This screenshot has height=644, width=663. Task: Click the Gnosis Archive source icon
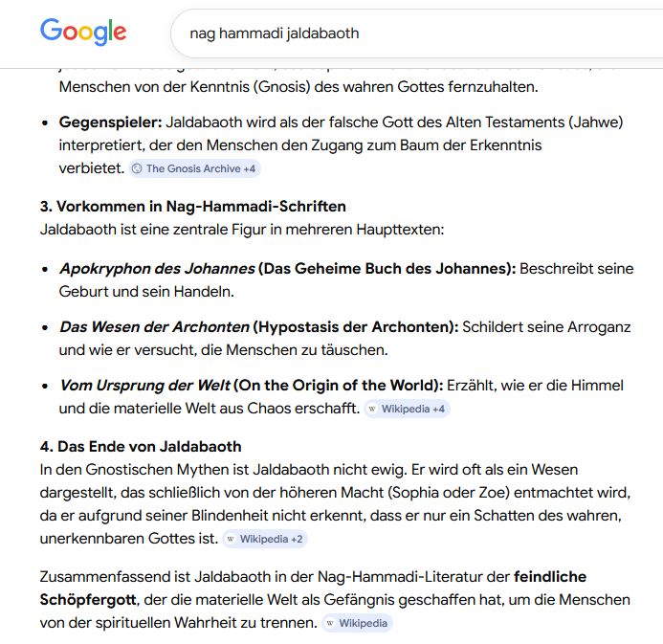[x=137, y=168]
